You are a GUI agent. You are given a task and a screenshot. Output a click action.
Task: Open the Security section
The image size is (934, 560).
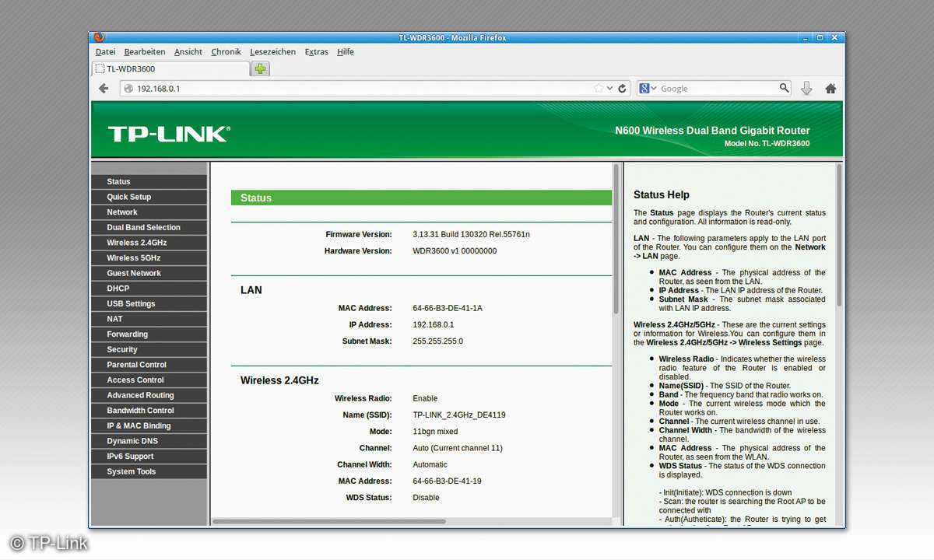coord(149,350)
